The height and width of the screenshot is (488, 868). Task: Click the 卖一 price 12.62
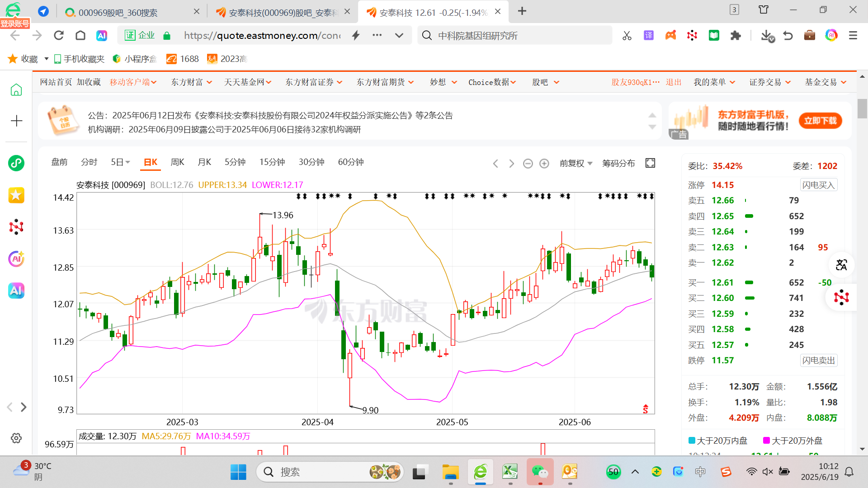[x=722, y=263]
